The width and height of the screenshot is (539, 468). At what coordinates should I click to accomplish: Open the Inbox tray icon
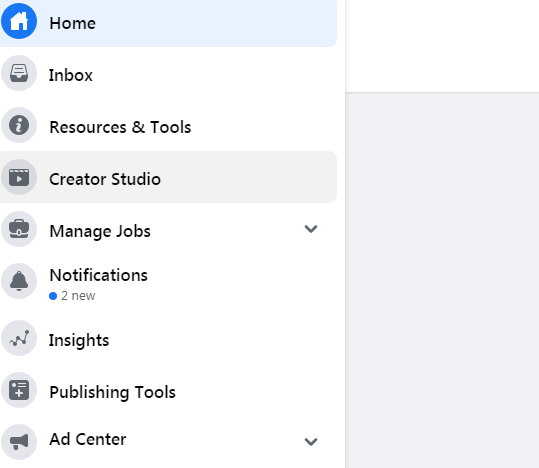coord(19,73)
